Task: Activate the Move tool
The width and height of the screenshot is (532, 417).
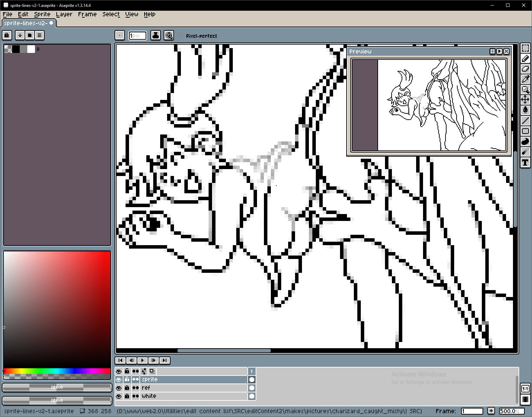Action: pyautogui.click(x=525, y=100)
